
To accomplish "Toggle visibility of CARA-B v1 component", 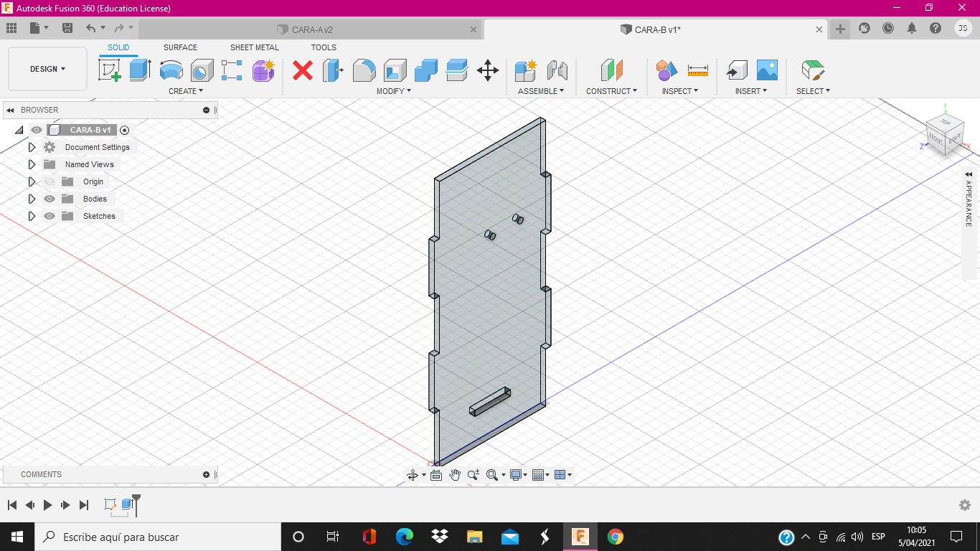I will [37, 130].
